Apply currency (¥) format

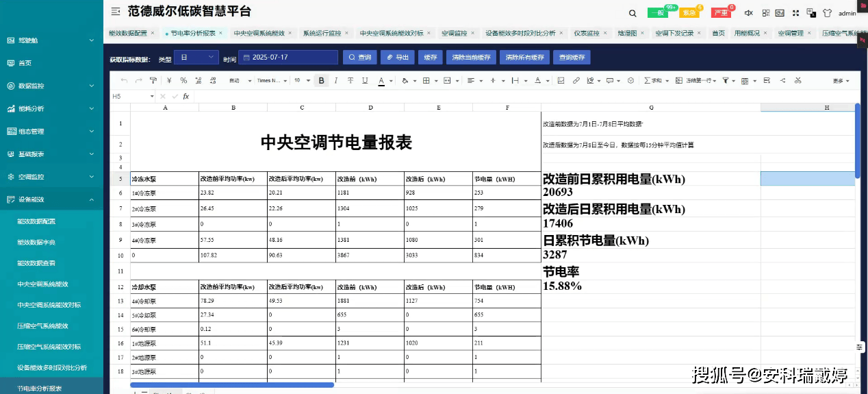pos(169,81)
